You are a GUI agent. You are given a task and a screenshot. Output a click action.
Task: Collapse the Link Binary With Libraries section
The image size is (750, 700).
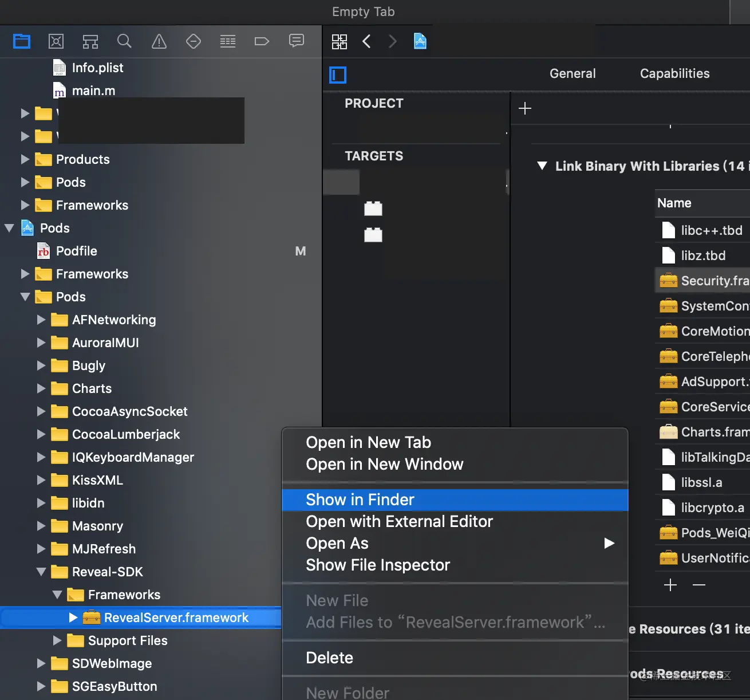pyautogui.click(x=542, y=166)
